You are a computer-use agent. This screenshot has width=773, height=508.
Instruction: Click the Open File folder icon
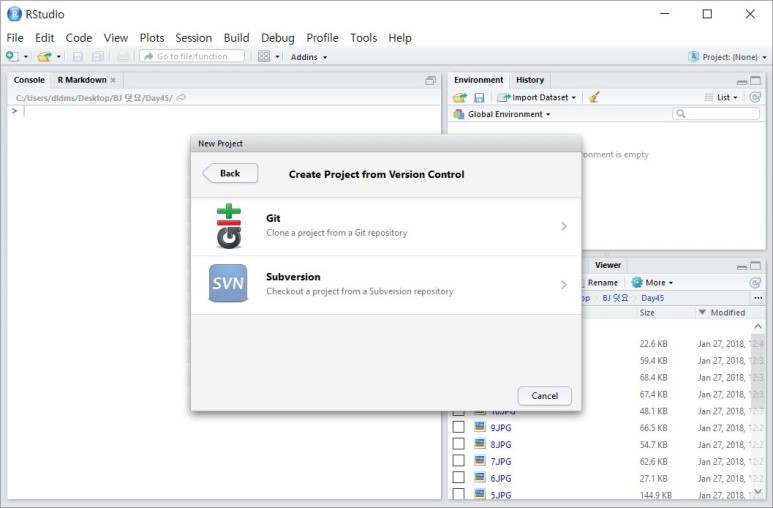click(x=44, y=57)
